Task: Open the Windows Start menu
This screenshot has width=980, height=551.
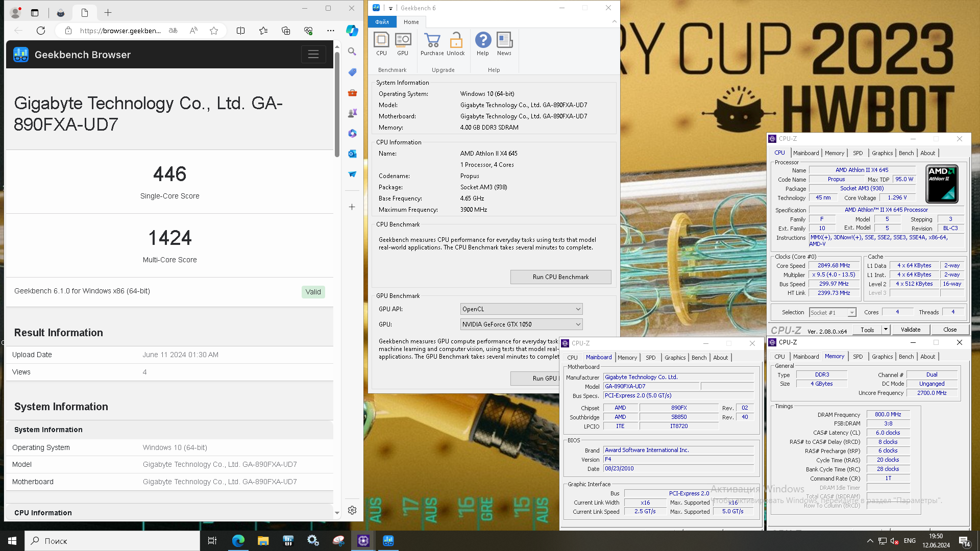Action: click(12, 541)
